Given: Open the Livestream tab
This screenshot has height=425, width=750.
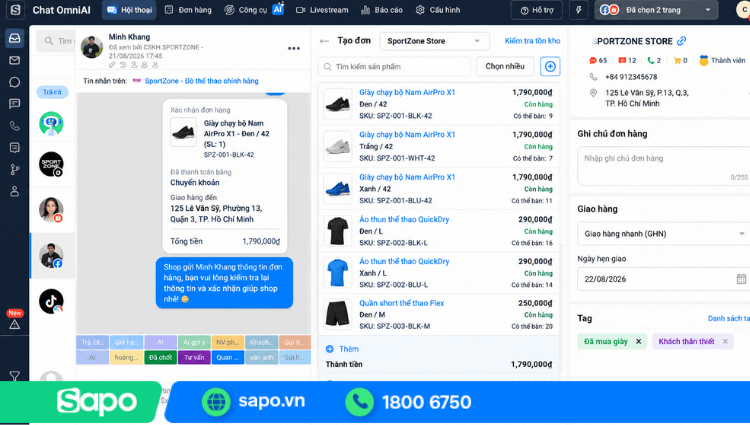Looking at the screenshot, I should pos(322,10).
